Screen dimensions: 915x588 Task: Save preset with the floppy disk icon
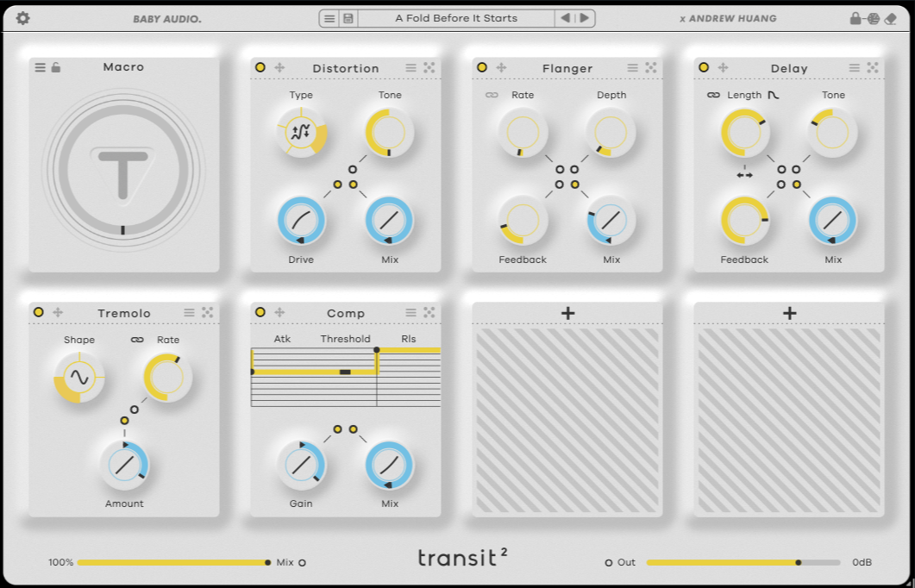coord(348,19)
